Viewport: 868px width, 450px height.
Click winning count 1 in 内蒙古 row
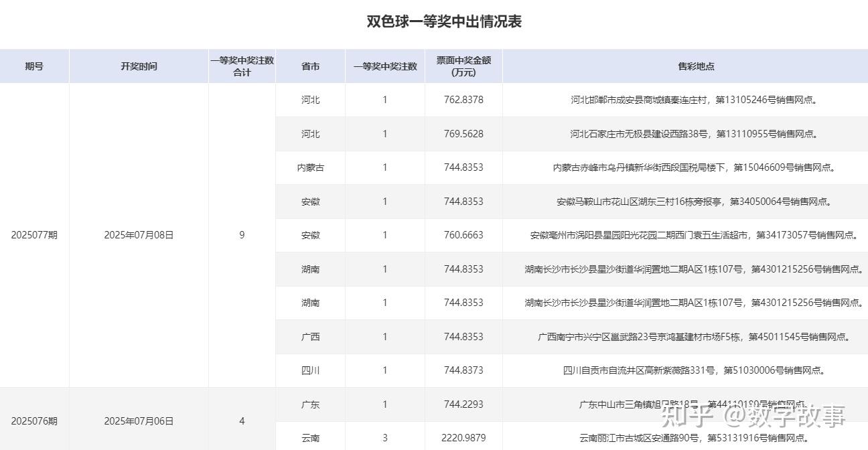(385, 167)
